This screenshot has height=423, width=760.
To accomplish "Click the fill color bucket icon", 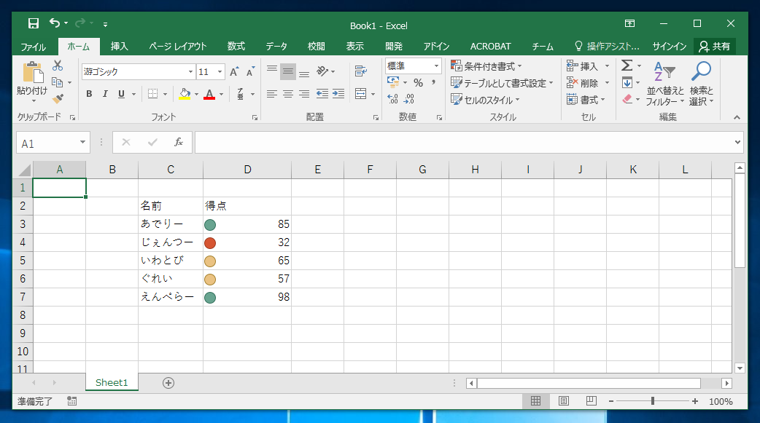I will [x=184, y=94].
